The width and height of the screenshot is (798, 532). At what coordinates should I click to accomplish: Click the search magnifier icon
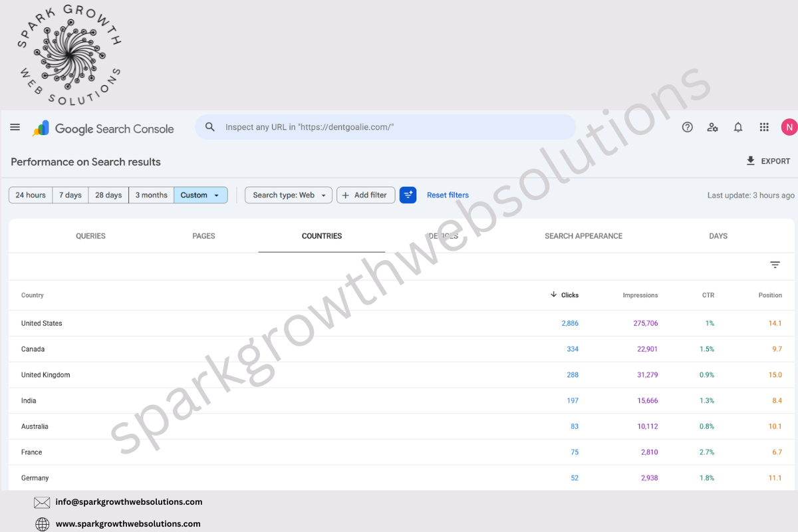click(x=210, y=127)
